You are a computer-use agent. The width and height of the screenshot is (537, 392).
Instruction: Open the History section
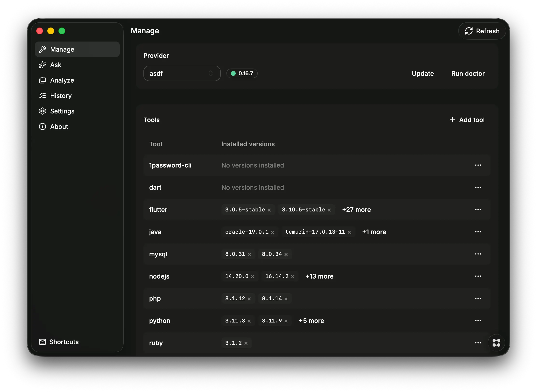click(x=77, y=96)
